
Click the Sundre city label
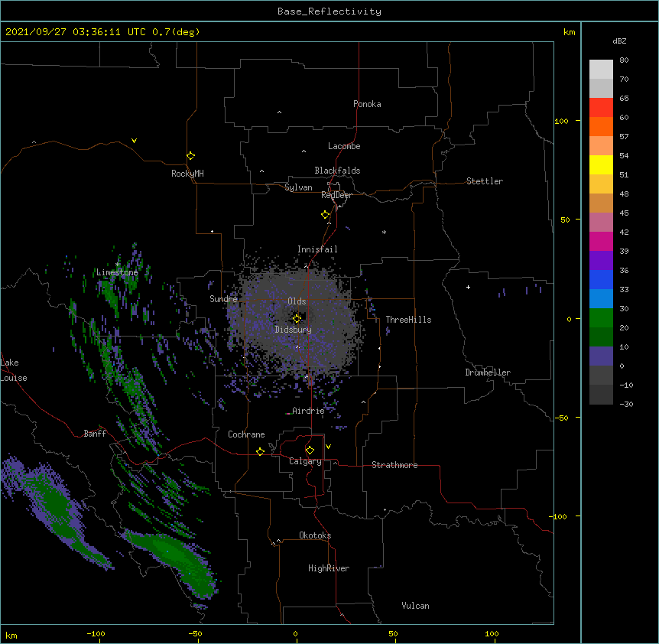coord(223,299)
